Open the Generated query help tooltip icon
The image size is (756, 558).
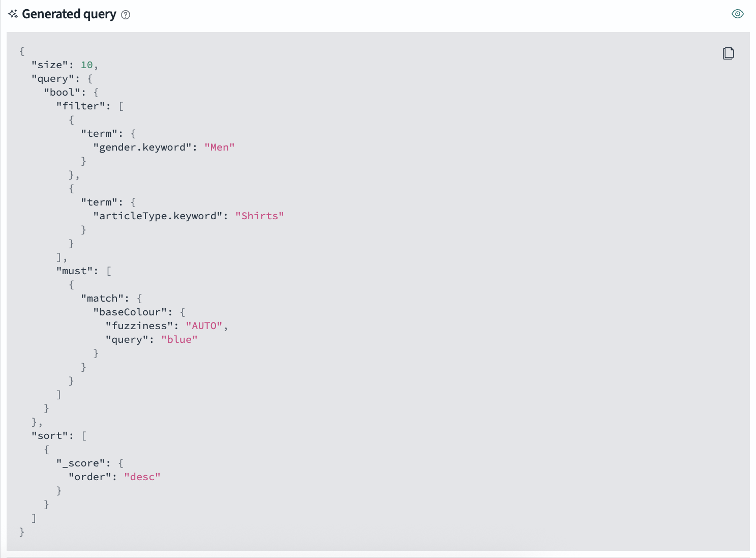(x=126, y=15)
